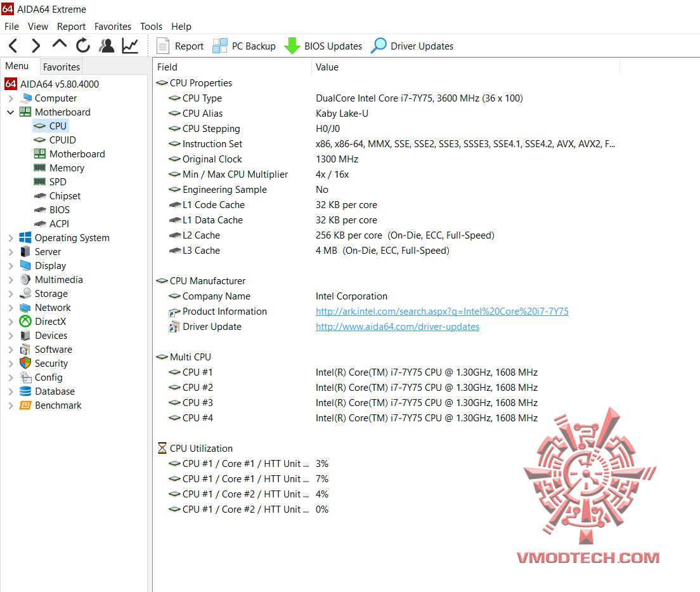
Task: Click the Network icon in tree
Action: [25, 307]
